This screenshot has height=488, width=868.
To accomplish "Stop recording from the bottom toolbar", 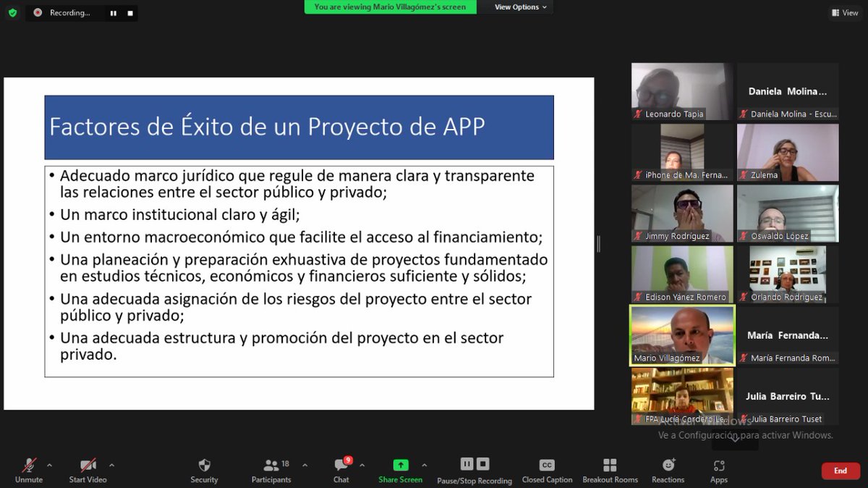I will [x=483, y=464].
